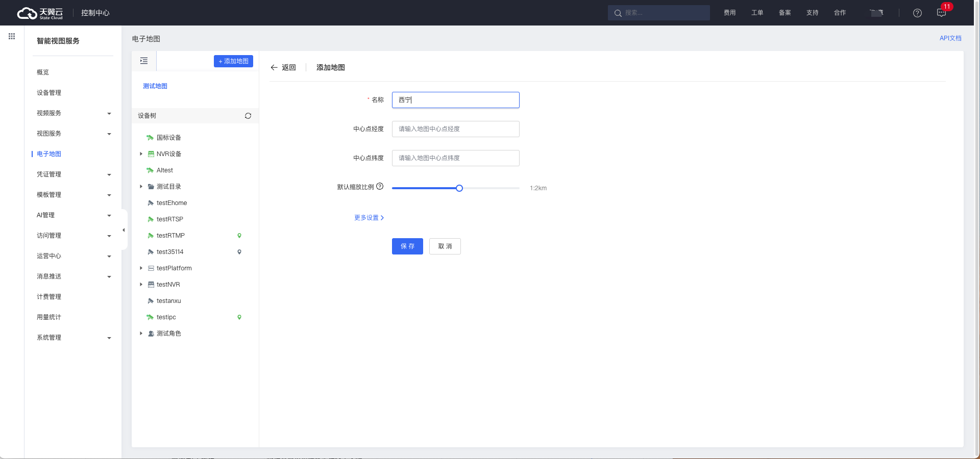980x459 pixels.
Task: Open 设备管理 in the sidebar
Action: (49, 93)
